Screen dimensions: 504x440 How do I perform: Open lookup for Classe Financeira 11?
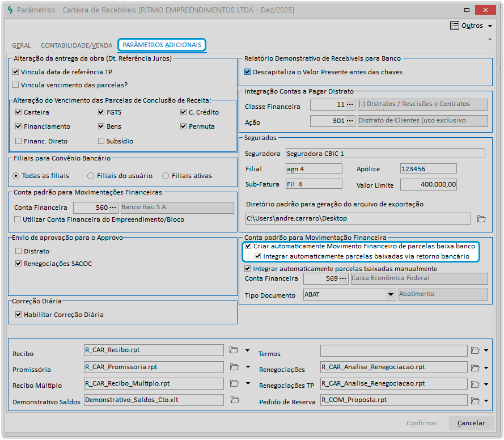tap(349, 104)
